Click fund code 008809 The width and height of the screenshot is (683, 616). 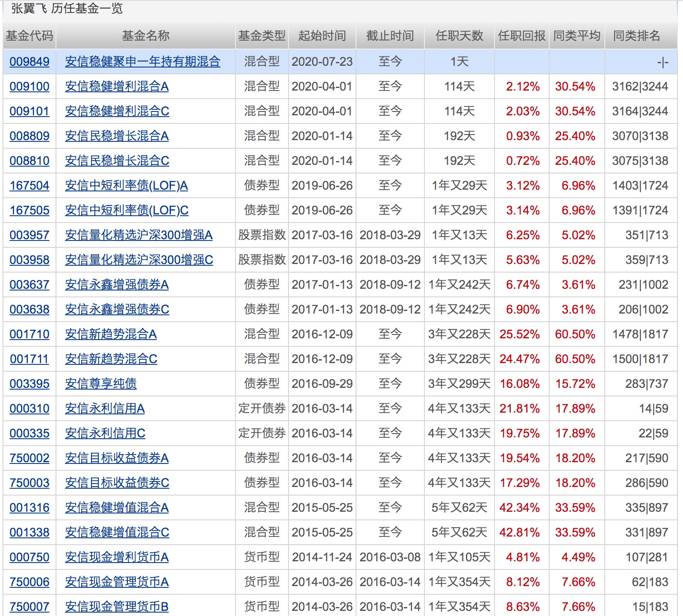(x=29, y=136)
